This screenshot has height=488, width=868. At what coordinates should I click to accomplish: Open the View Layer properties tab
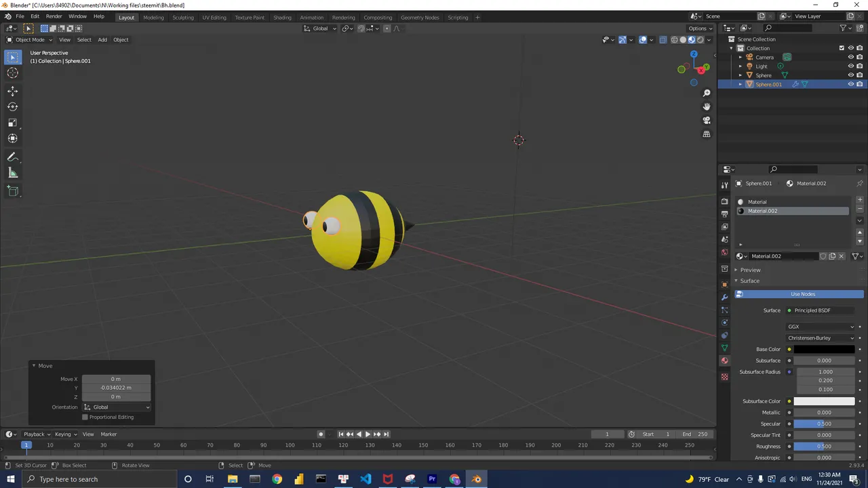pyautogui.click(x=724, y=227)
